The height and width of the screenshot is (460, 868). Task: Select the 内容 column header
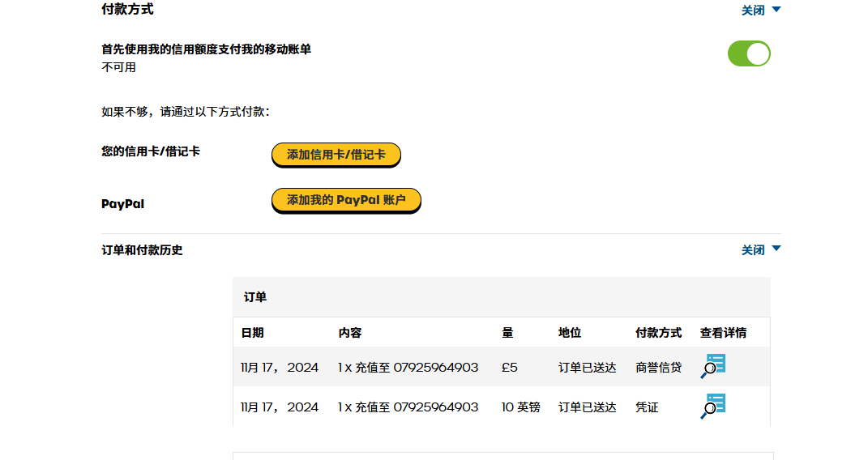(x=350, y=333)
